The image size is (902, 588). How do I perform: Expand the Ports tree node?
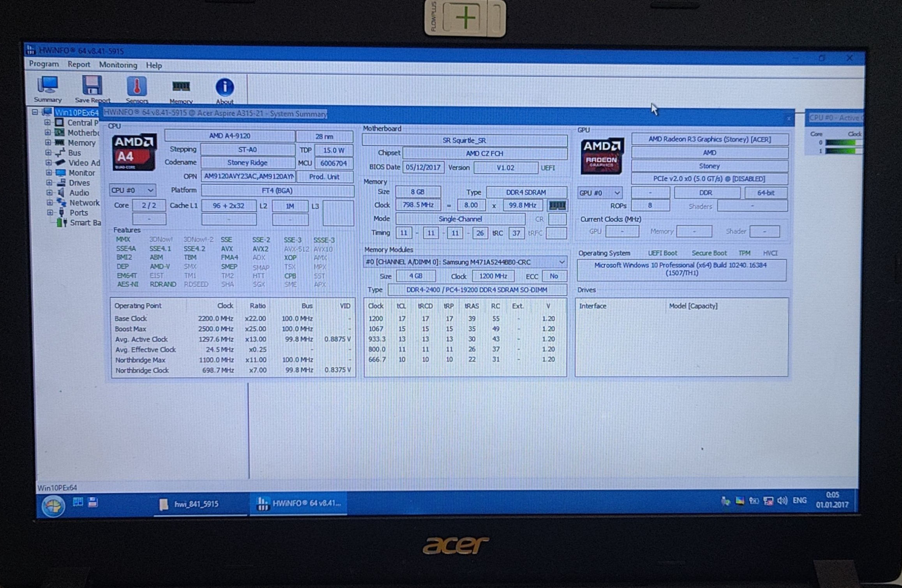click(50, 213)
